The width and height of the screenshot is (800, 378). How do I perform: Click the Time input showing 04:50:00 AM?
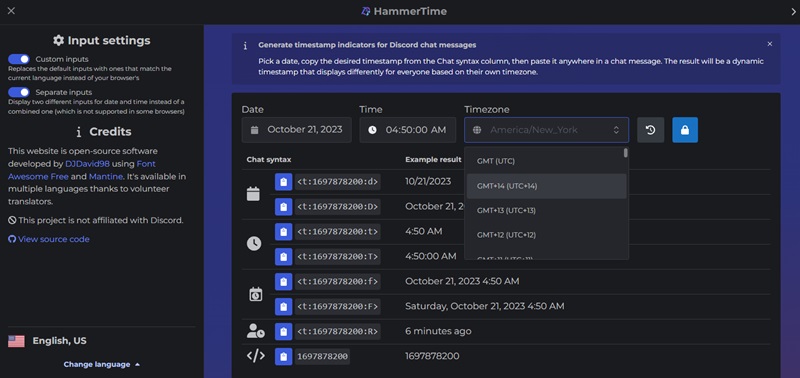click(x=408, y=130)
